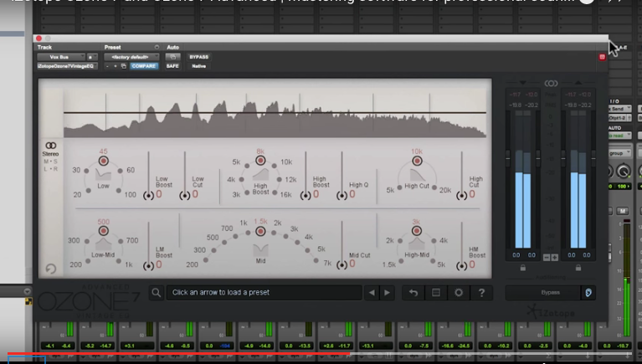The width and height of the screenshot is (642, 364).
Task: Select High Boost 12k frequency dot
Action: pos(280,179)
